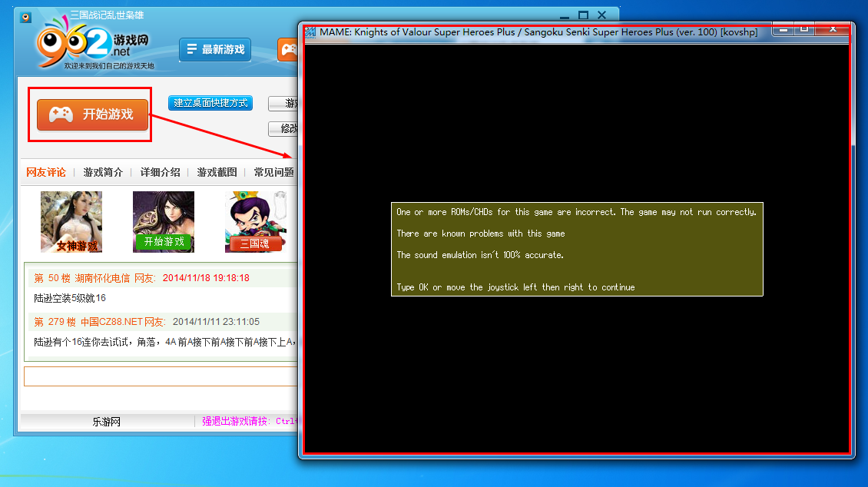Minimize the 962 launcher window

tap(565, 15)
